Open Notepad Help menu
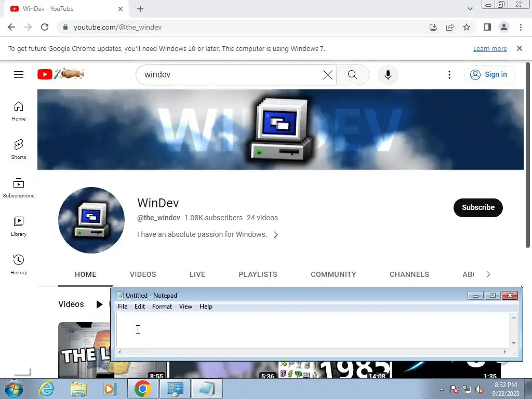 [206, 307]
